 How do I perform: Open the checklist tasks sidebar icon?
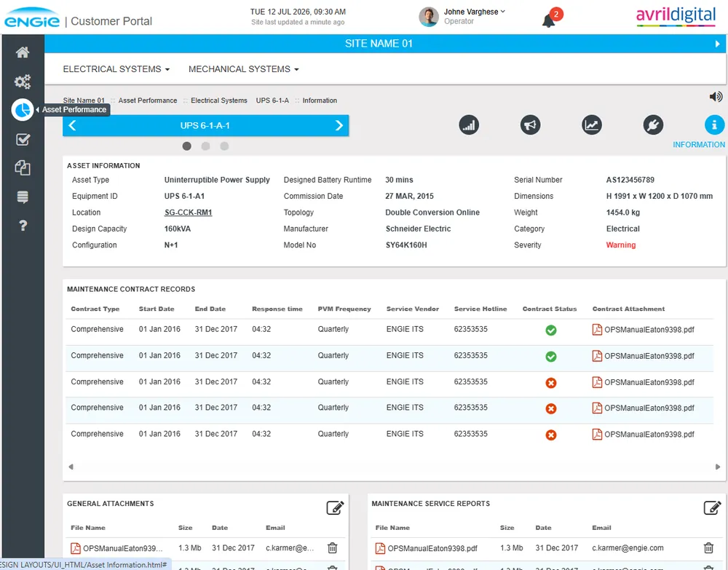click(23, 139)
